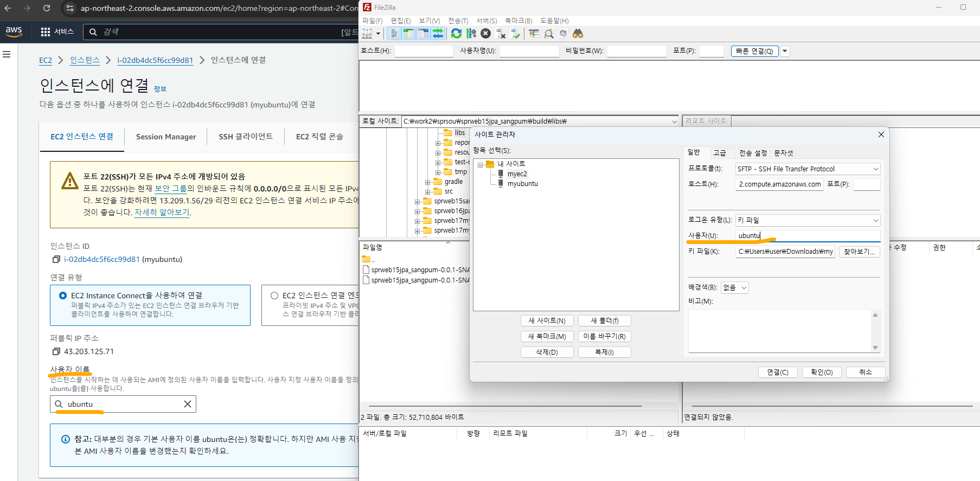Click the Host field in Site Manager

coord(780,184)
